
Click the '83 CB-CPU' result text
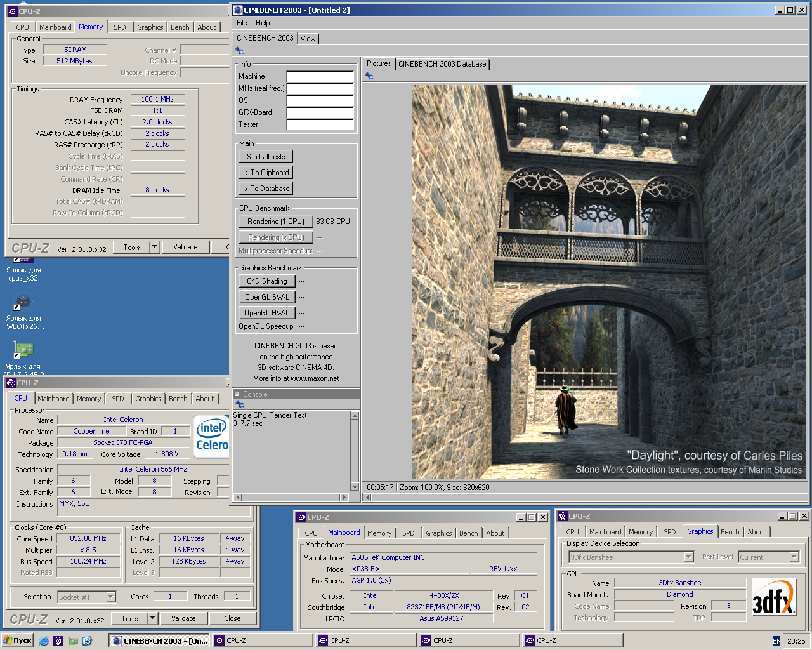click(333, 222)
